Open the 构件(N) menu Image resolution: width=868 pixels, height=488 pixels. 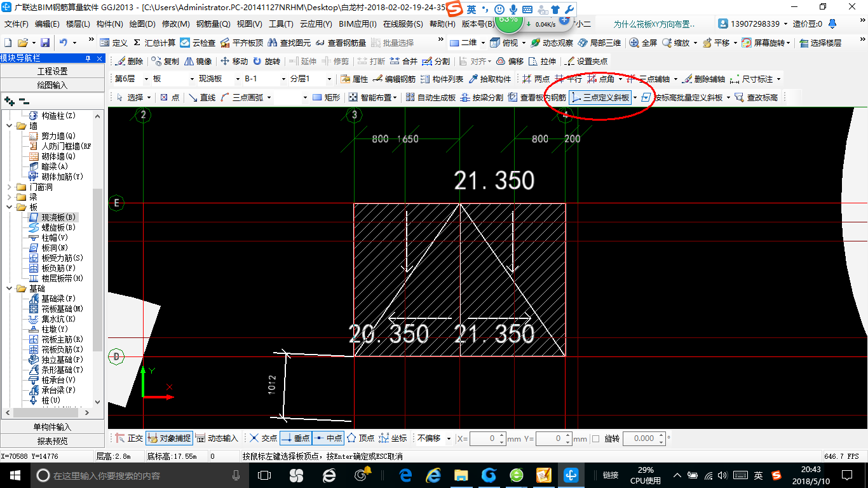pyautogui.click(x=109, y=24)
